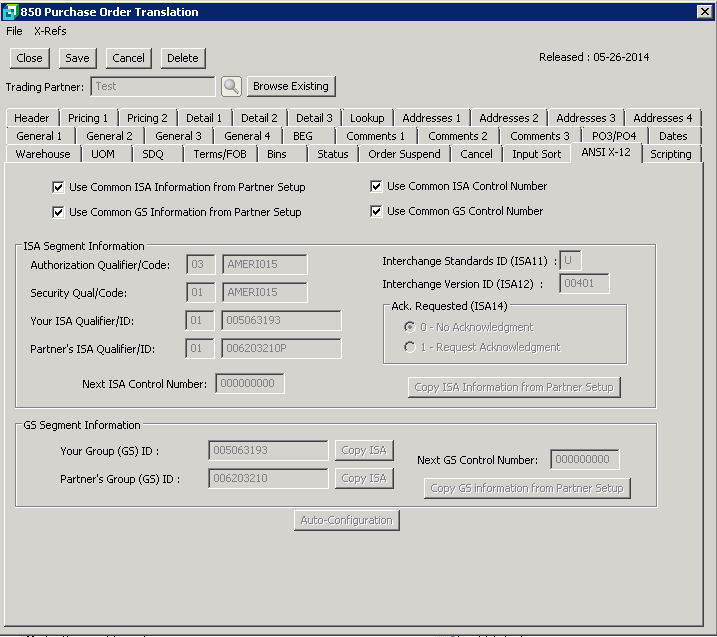Viewport: 717px width, 637px height.
Task: Click the Next ISA Control Number field
Action: coord(250,384)
